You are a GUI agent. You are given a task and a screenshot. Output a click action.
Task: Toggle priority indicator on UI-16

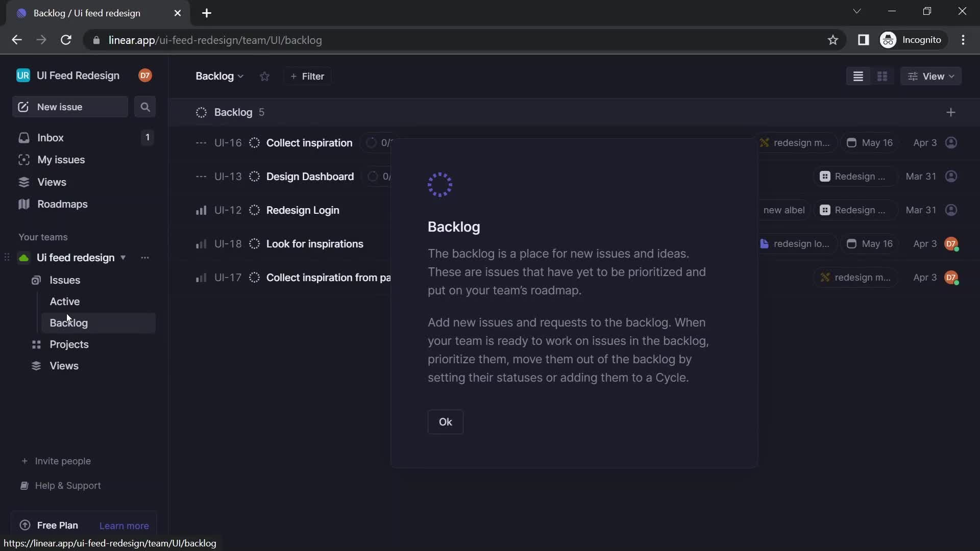click(200, 142)
